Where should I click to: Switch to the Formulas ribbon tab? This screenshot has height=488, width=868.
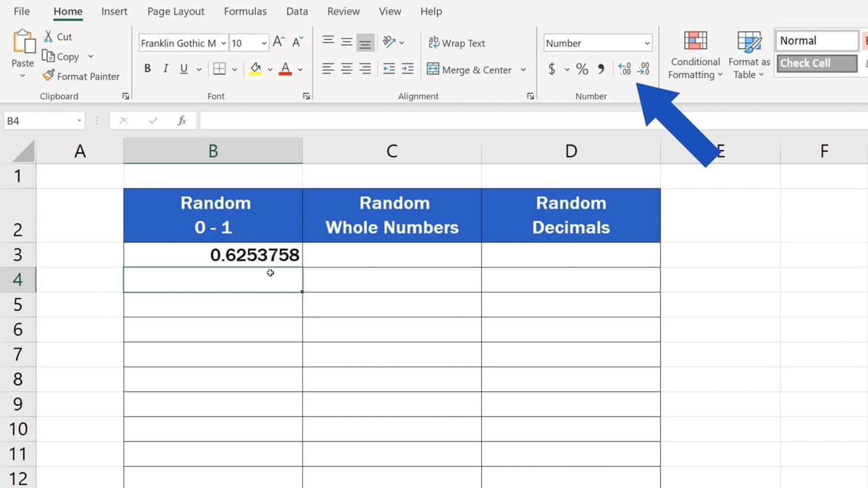tap(245, 11)
